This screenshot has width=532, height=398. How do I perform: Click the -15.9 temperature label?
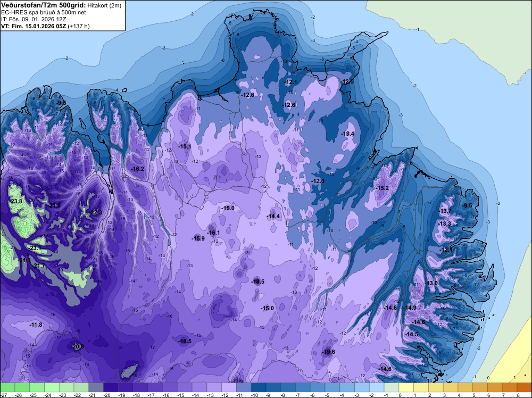[x=198, y=238]
